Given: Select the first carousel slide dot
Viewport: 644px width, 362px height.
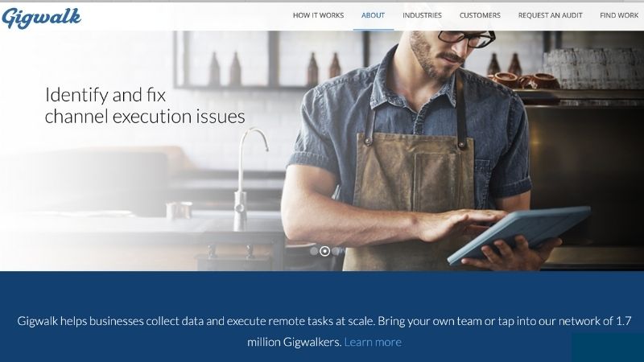Looking at the screenshot, I should point(314,251).
